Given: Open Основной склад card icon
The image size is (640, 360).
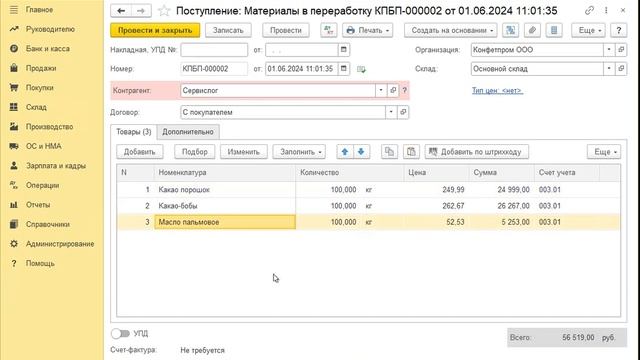Looking at the screenshot, I should [x=621, y=69].
